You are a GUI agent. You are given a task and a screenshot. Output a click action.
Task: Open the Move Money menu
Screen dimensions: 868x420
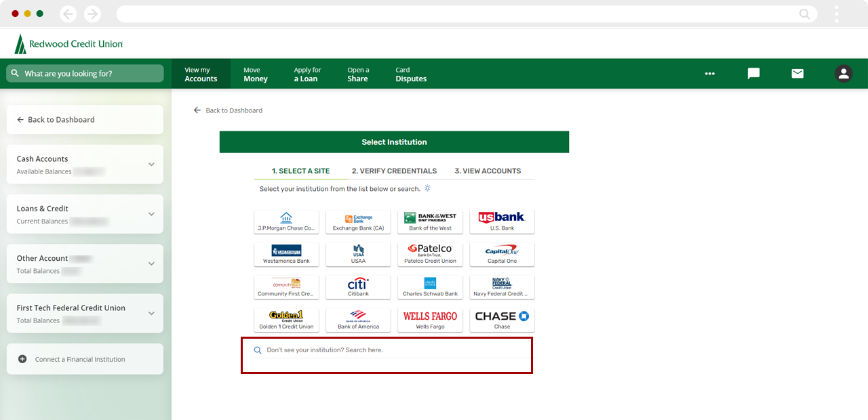point(256,74)
